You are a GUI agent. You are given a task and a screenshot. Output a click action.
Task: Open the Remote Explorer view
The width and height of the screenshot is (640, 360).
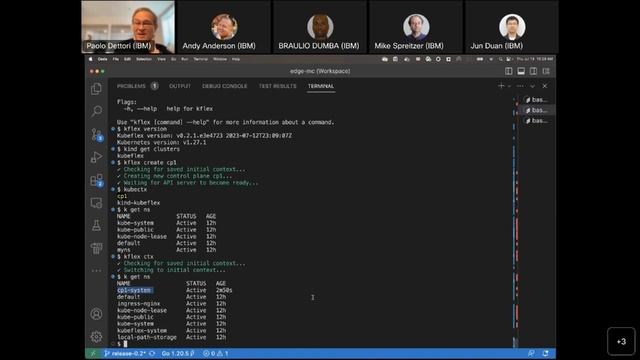[x=96, y=203]
